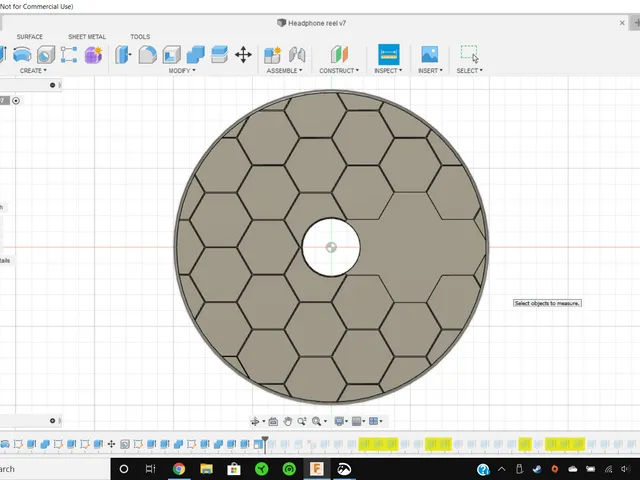Click the Zoom tool beside the Pan hand

click(x=302, y=421)
